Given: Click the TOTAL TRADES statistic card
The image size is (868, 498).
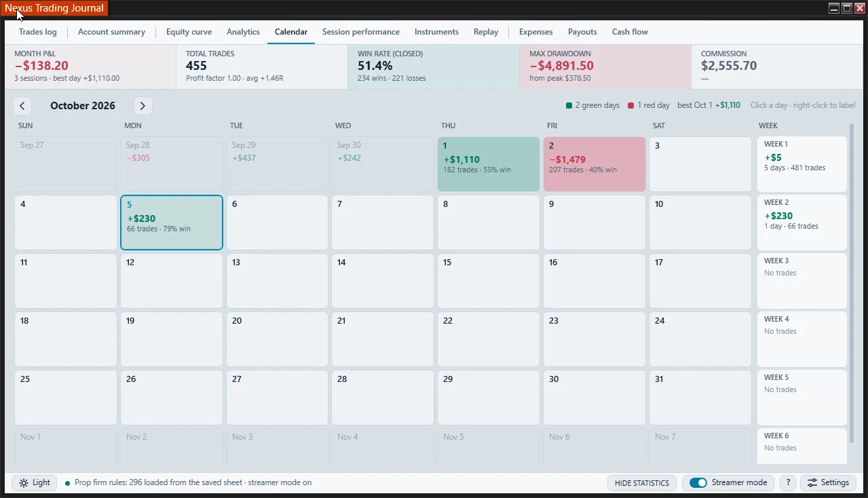Looking at the screenshot, I should (x=262, y=66).
